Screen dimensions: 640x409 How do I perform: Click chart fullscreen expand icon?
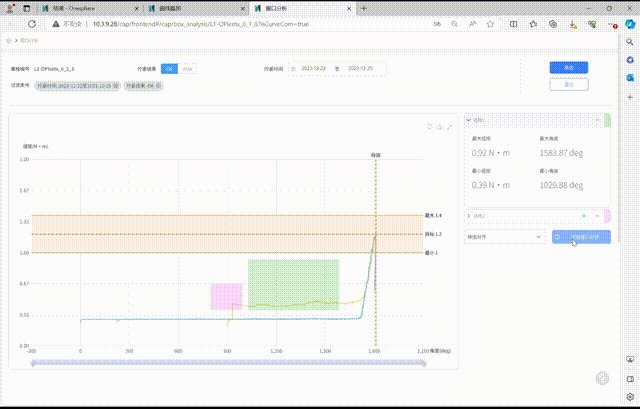[x=449, y=127]
